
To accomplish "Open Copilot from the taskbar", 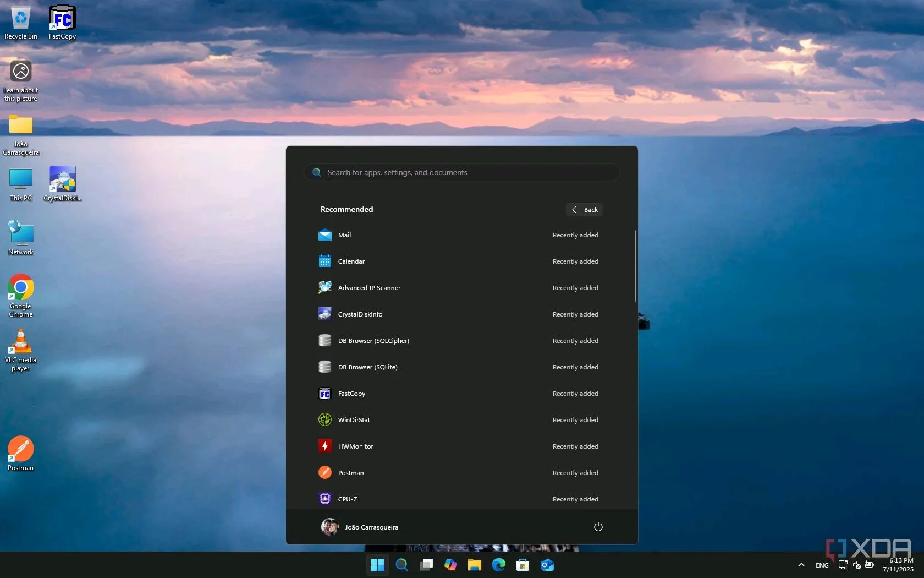I will point(450,565).
